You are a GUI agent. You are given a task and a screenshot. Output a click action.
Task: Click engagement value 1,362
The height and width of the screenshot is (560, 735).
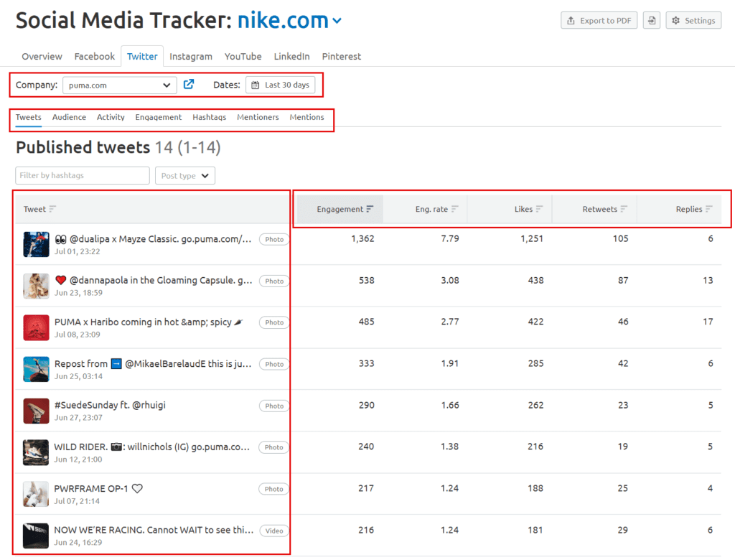pyautogui.click(x=362, y=239)
